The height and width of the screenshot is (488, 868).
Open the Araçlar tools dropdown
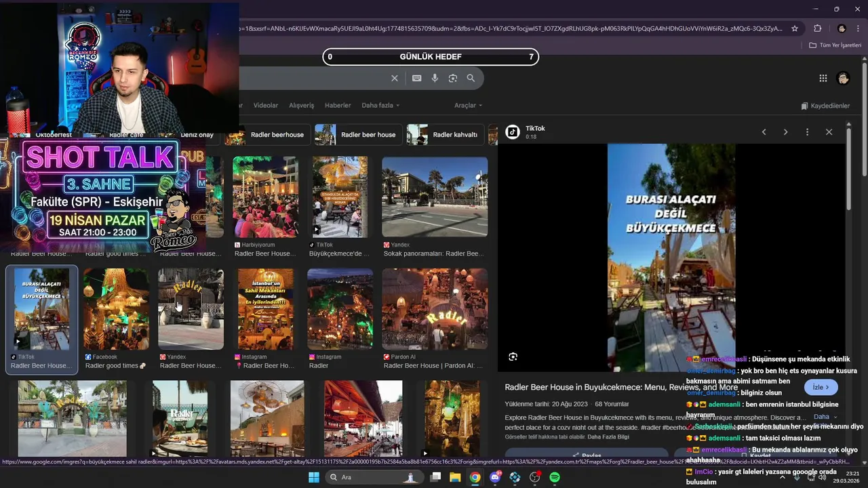(468, 105)
